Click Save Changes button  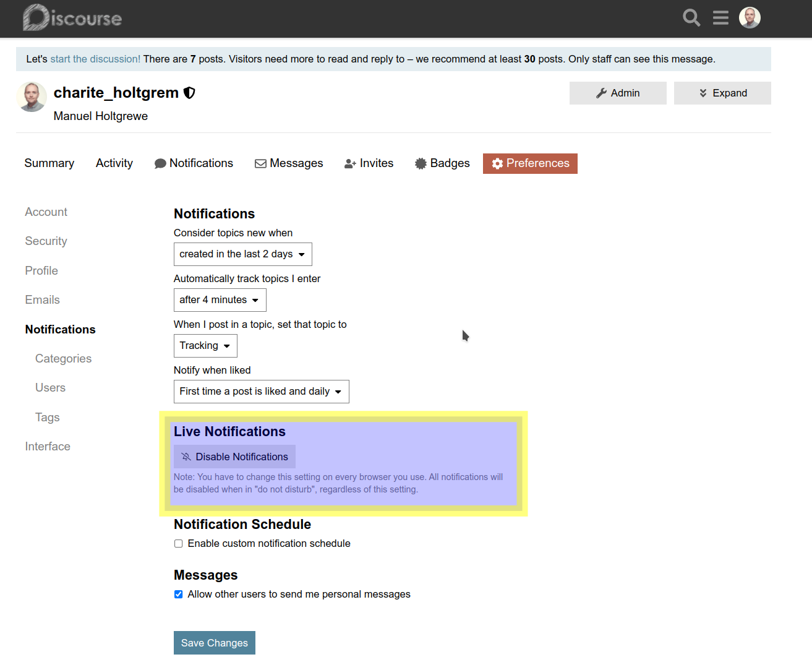[x=215, y=643]
